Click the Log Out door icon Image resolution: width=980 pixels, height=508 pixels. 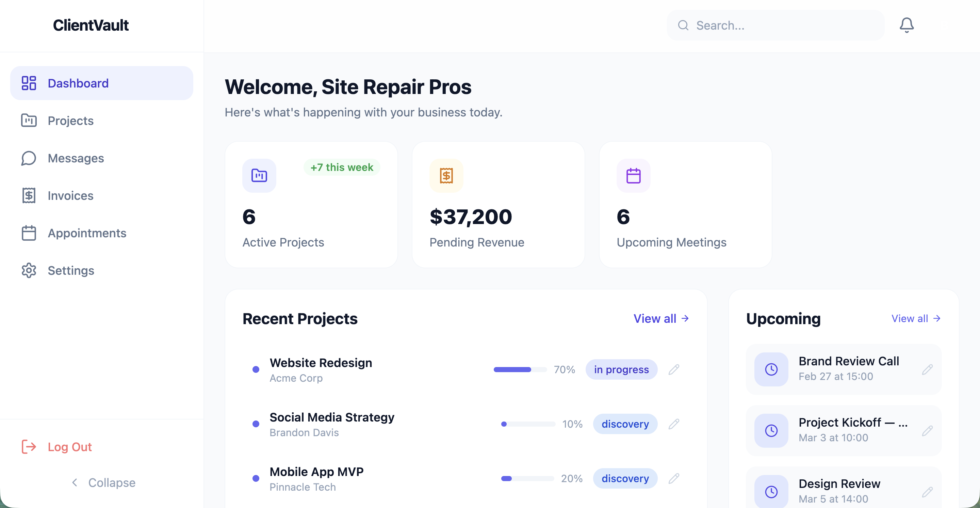pyautogui.click(x=29, y=446)
